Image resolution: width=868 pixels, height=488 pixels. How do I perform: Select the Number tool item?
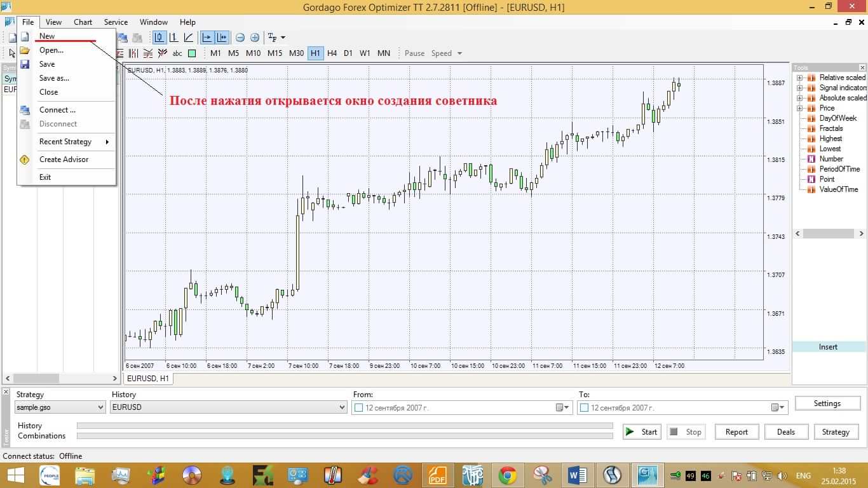coord(831,159)
